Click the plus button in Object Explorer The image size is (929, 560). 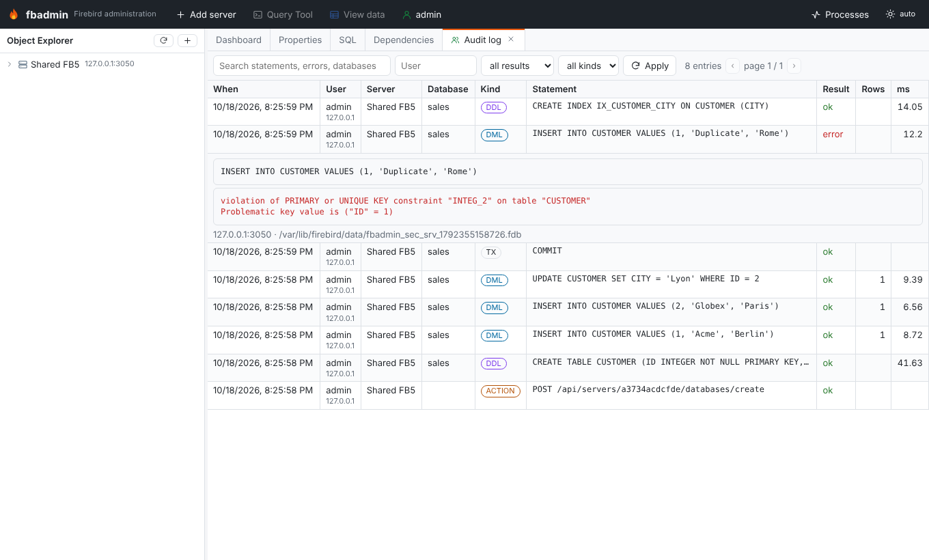click(x=187, y=40)
